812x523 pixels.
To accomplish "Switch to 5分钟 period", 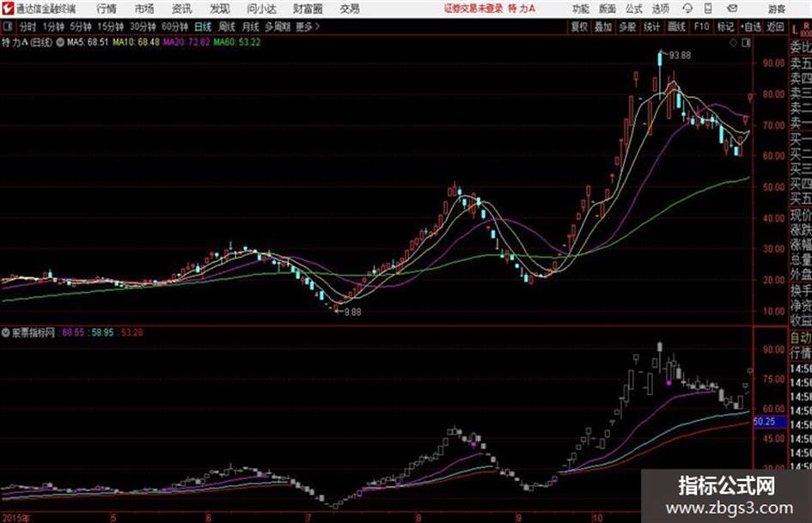I will pos(81,27).
